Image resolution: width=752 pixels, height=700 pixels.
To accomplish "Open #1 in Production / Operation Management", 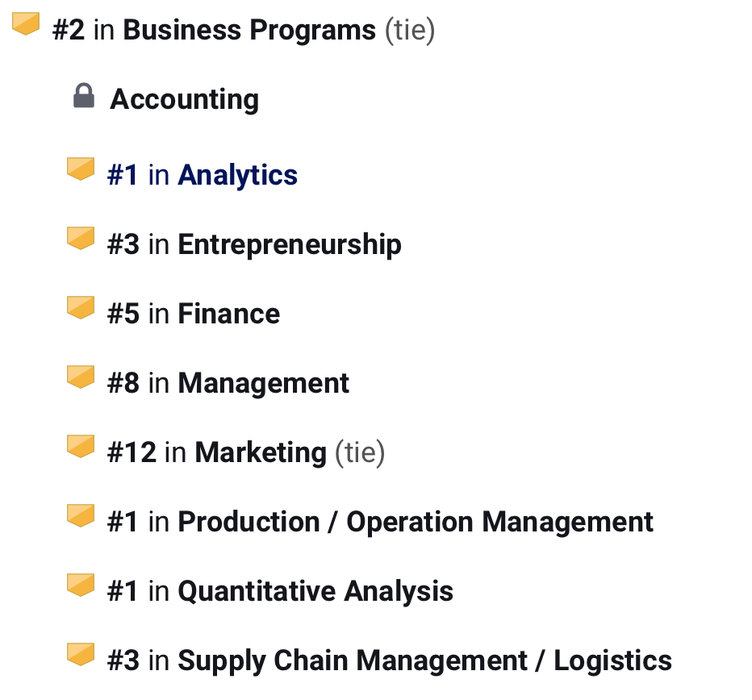I will [380, 522].
